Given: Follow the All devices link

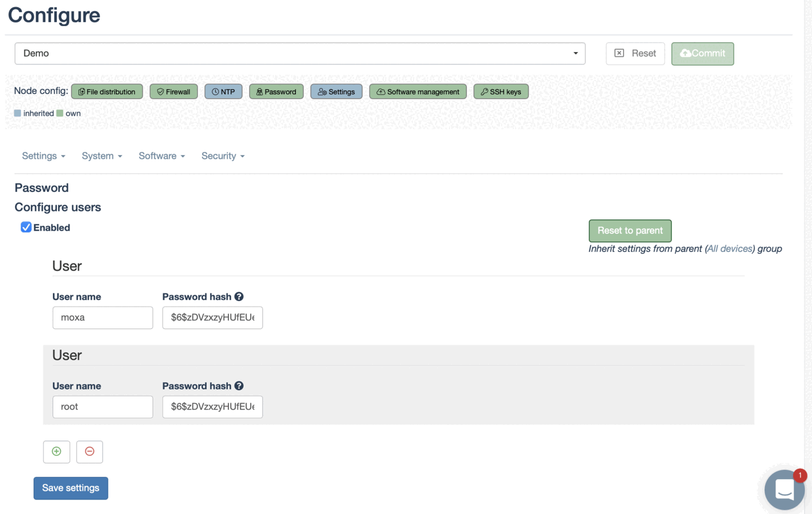Looking at the screenshot, I should (729, 249).
